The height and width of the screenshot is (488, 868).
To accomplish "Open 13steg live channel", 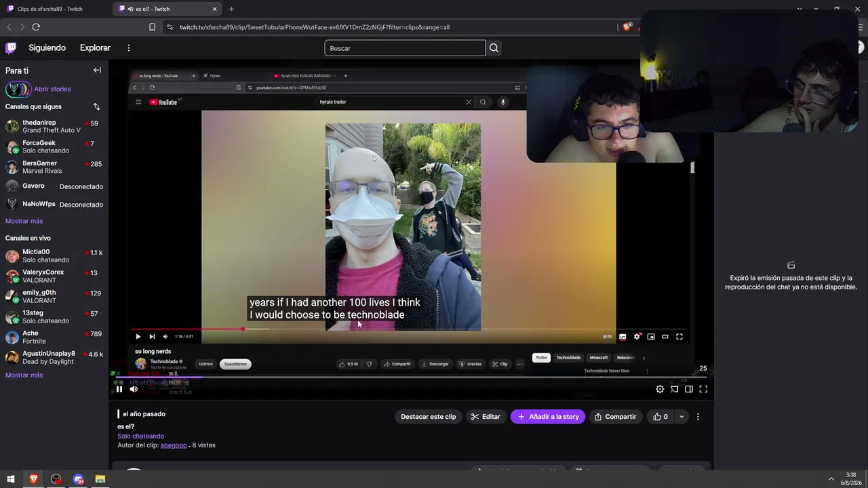I will pos(54,317).
